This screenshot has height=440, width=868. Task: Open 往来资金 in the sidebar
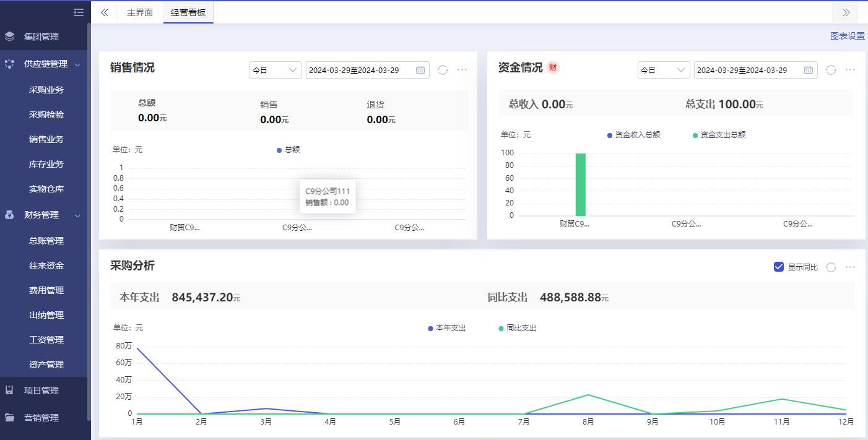coord(46,265)
